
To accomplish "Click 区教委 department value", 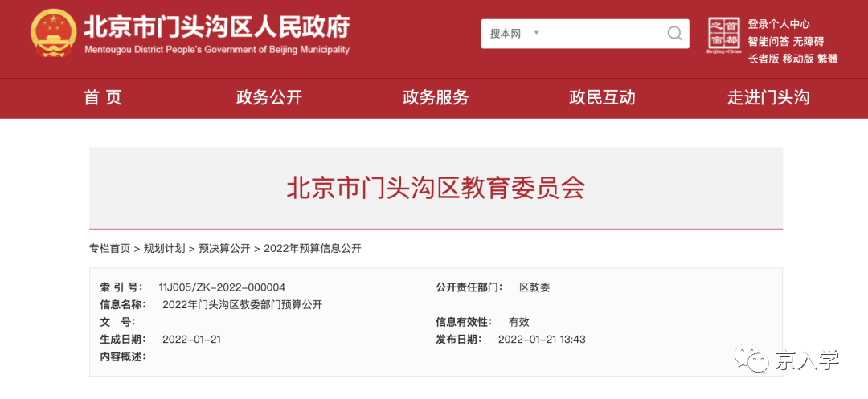I will (534, 287).
